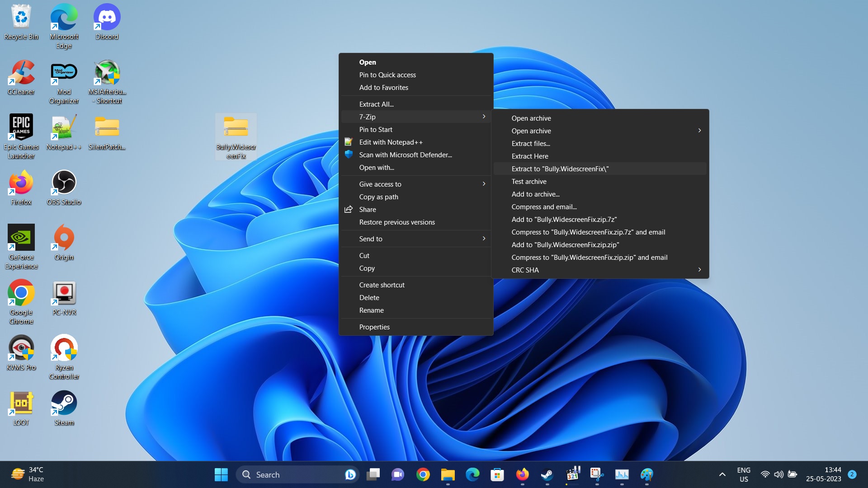Click the Windows Start button

pyautogui.click(x=221, y=475)
